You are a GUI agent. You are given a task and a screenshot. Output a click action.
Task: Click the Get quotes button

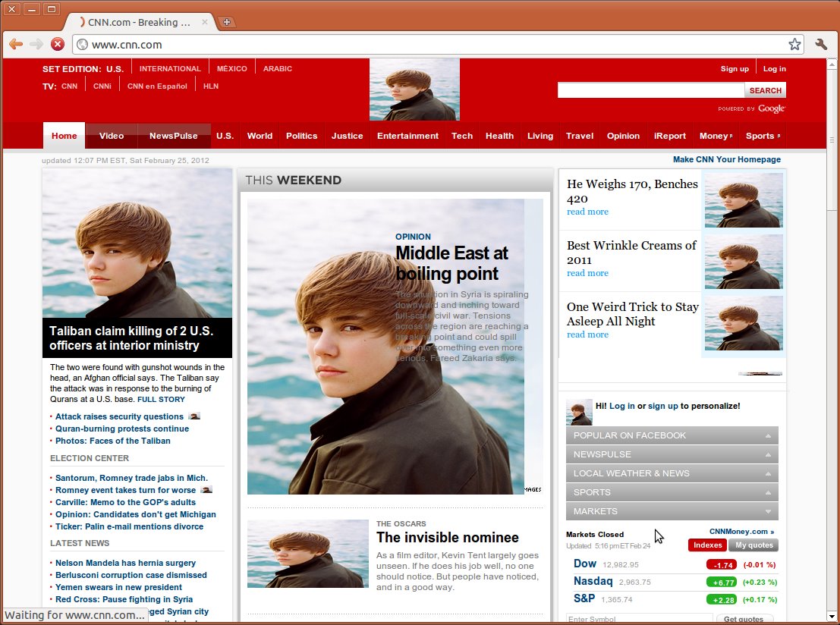point(744,619)
